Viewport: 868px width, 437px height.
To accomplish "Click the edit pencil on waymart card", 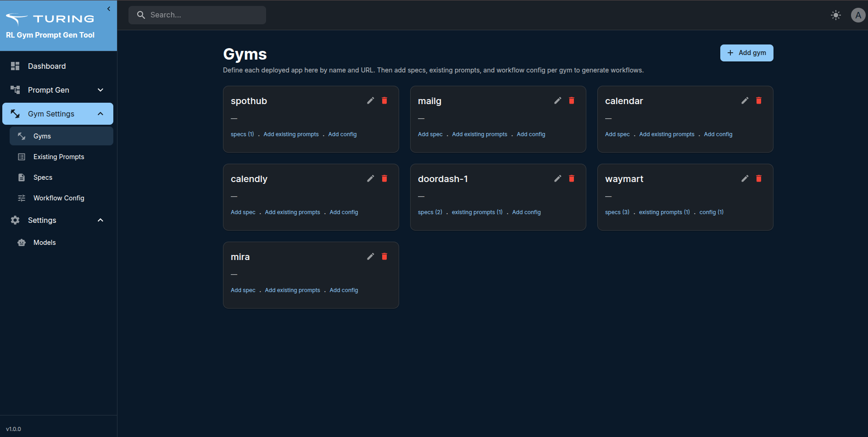I will click(x=744, y=178).
